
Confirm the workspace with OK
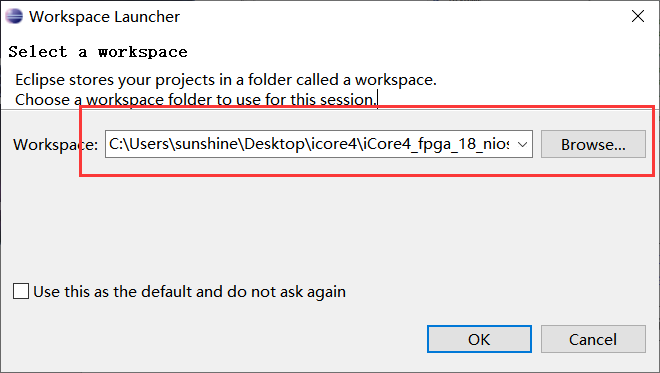(x=479, y=339)
